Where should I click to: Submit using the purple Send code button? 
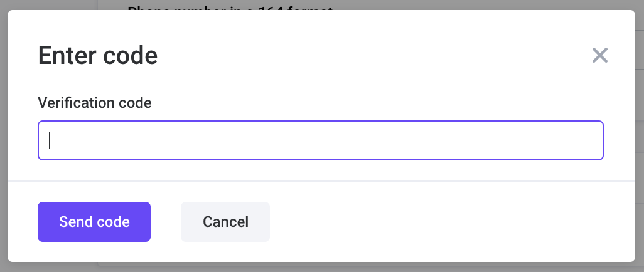coord(94,221)
